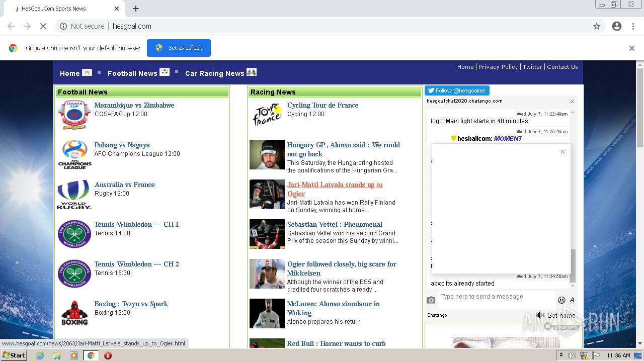Click the McLaren Alonso article thumbnail
The height and width of the screenshot is (362, 644).
(267, 313)
